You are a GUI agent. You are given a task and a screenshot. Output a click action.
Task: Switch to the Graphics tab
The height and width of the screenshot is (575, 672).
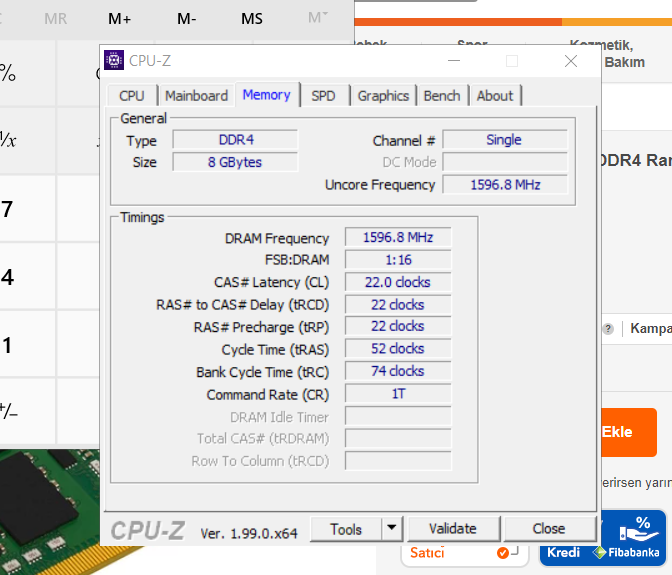[383, 96]
